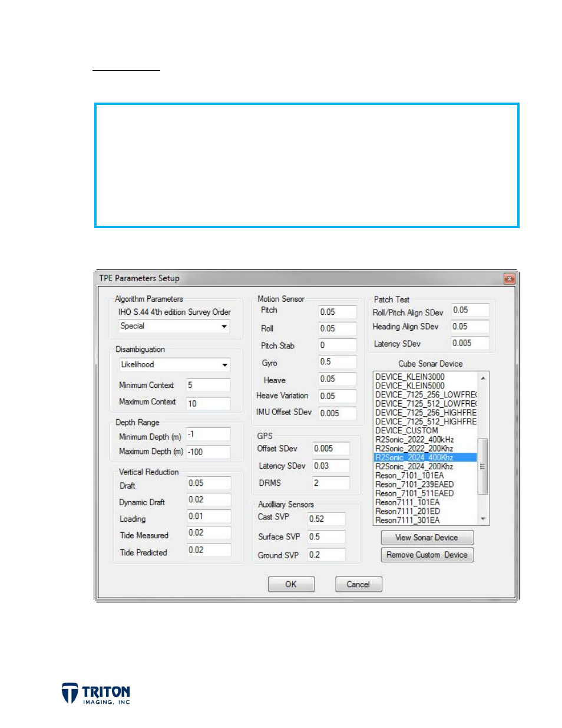Image resolution: width=562 pixels, height=728 pixels.
Task: Click the Surface SVP input field
Action: click(x=326, y=537)
